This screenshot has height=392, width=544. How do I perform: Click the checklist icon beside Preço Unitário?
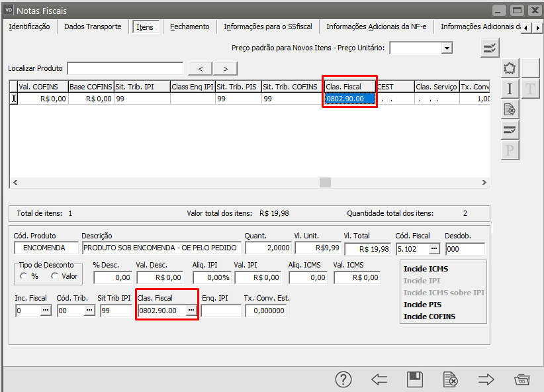tap(490, 48)
